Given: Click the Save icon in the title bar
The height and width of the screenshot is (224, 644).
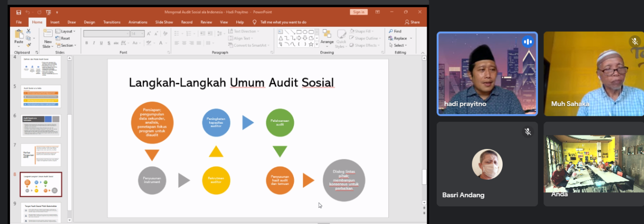Looking at the screenshot, I should [x=19, y=12].
